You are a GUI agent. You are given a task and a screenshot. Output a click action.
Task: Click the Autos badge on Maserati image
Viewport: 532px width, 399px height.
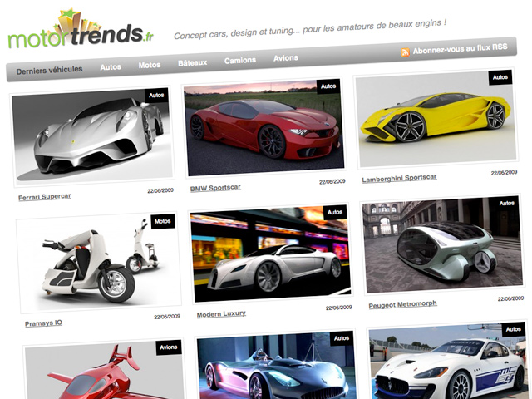pyautogui.click(x=514, y=329)
